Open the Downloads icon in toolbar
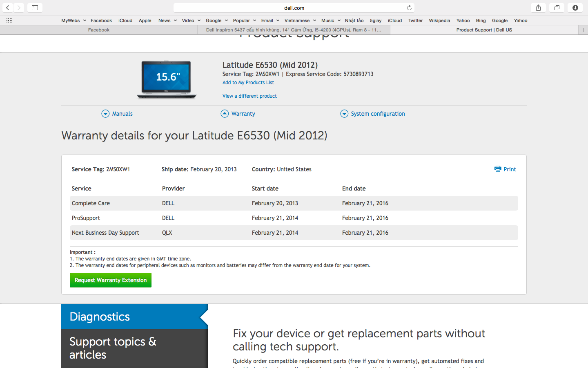588x368 pixels. pyautogui.click(x=575, y=8)
